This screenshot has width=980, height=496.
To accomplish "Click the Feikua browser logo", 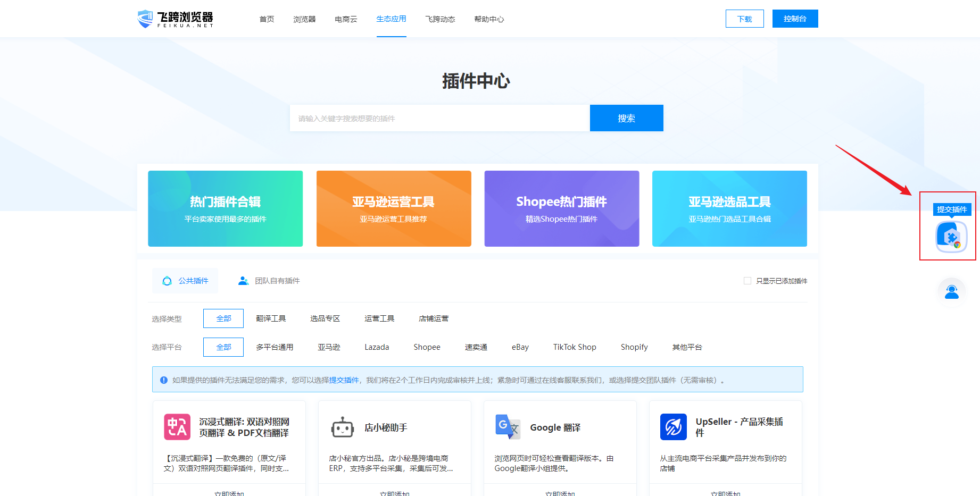I will click(x=175, y=19).
